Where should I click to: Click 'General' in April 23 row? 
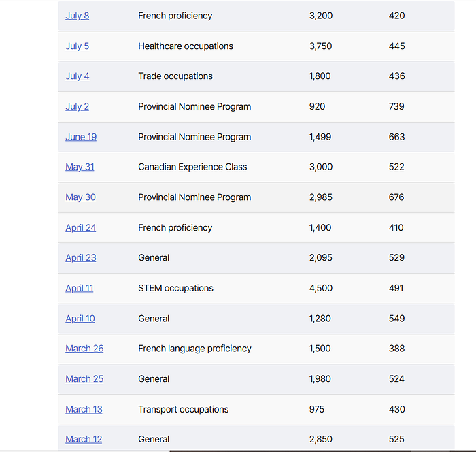click(154, 258)
